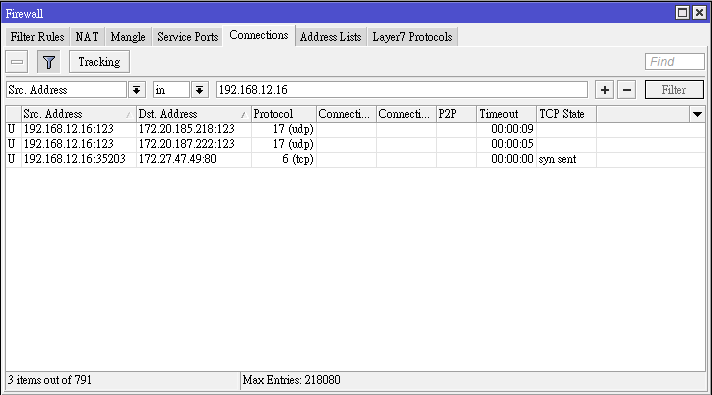Open the Src. Address field dropdown arrow
Viewport: 712px width, 395px height.
point(136,90)
